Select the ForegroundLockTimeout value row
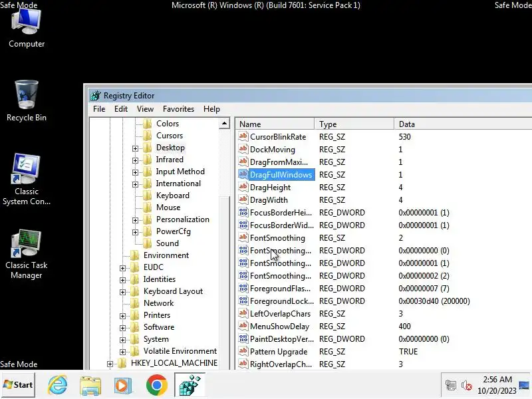This screenshot has height=399, width=532. [x=384, y=301]
